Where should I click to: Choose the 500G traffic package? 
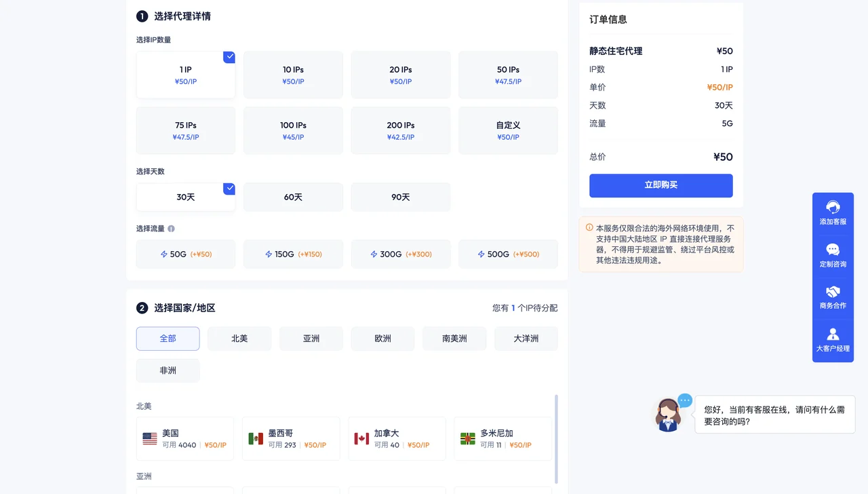508,254
